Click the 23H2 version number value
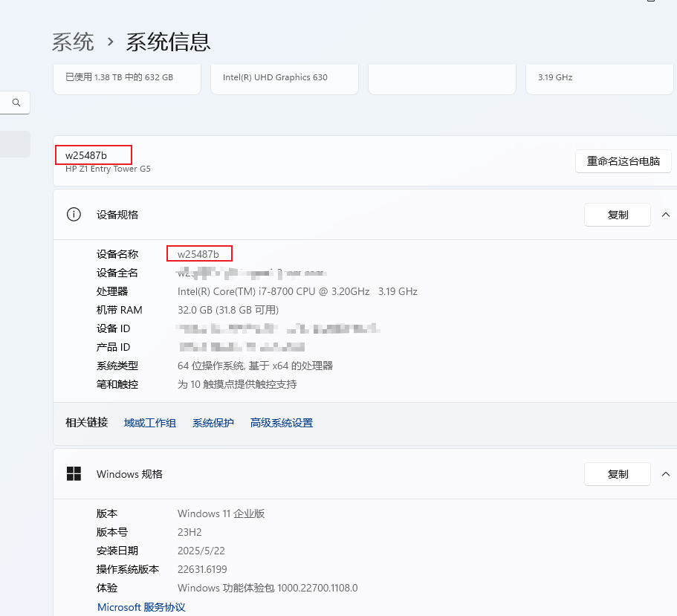The height and width of the screenshot is (616, 677). [x=190, y=532]
